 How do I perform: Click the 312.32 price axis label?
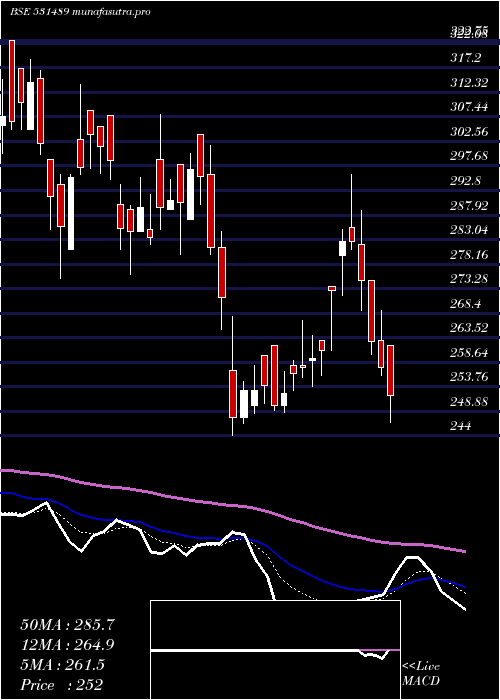(x=469, y=83)
